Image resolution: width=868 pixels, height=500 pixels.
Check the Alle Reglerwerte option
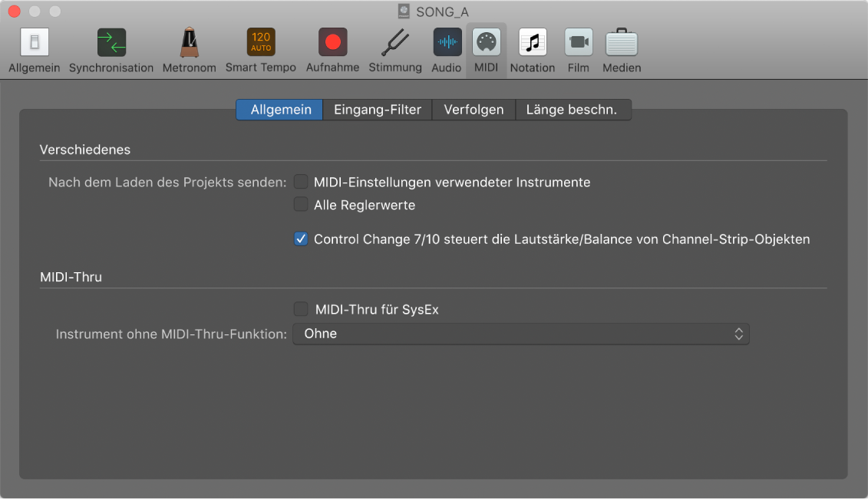(301, 205)
